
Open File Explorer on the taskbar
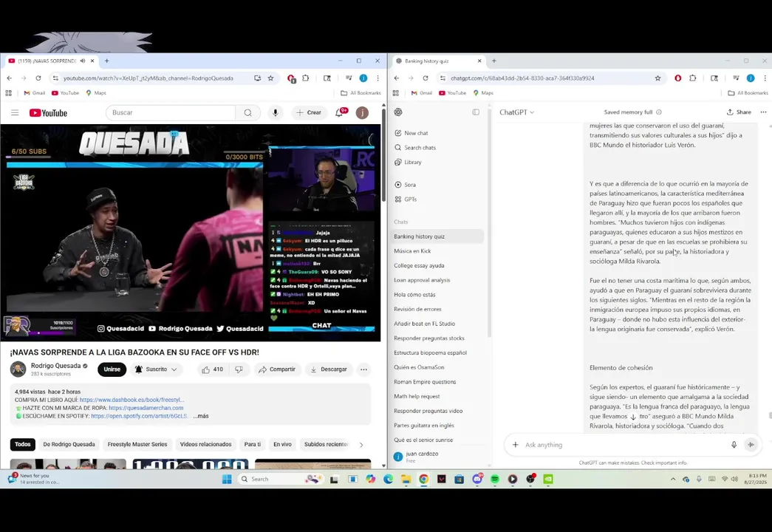[406, 479]
